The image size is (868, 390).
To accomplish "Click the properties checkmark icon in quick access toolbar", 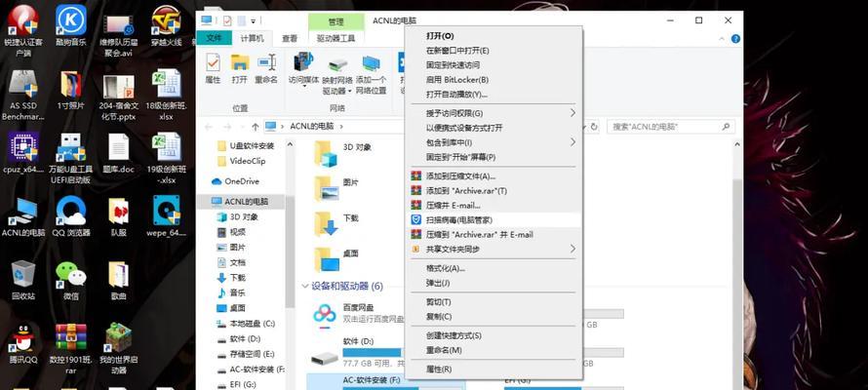I will click(227, 21).
